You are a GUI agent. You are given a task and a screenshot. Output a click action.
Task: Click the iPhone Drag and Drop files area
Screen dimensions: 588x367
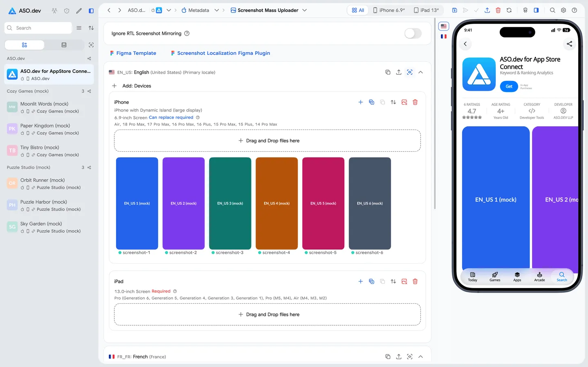[x=267, y=141]
